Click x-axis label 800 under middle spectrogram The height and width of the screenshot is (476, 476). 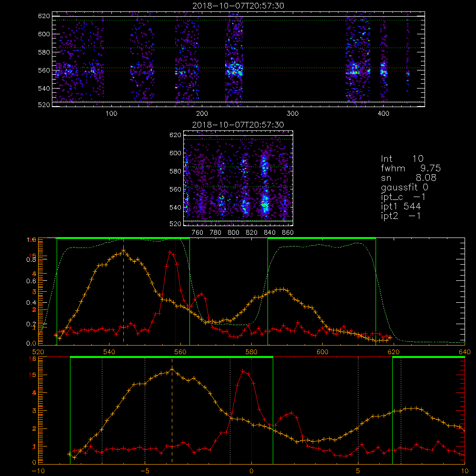click(x=233, y=233)
